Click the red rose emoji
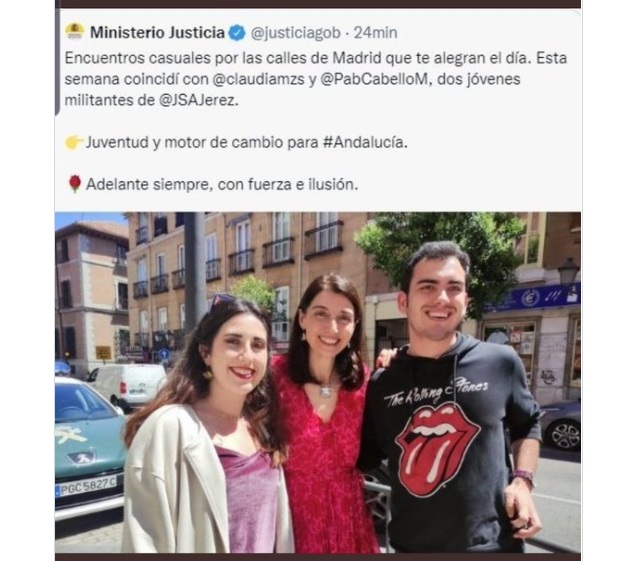 click(x=75, y=184)
